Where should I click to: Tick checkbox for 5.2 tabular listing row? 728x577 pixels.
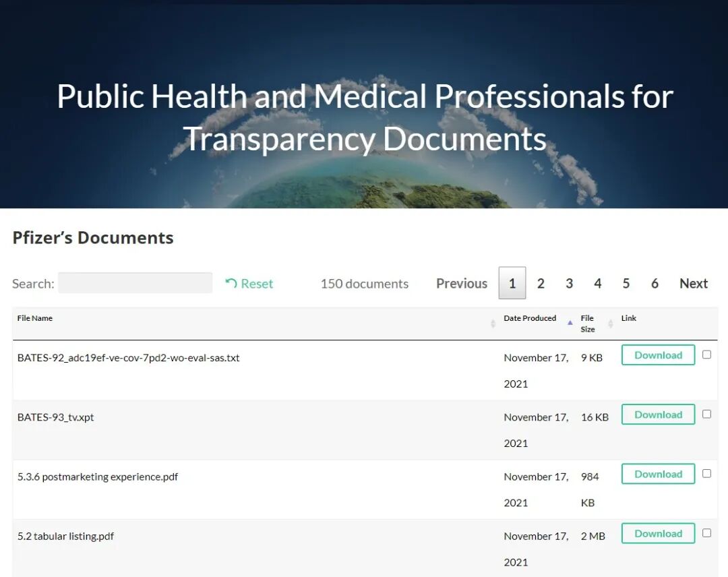706,533
